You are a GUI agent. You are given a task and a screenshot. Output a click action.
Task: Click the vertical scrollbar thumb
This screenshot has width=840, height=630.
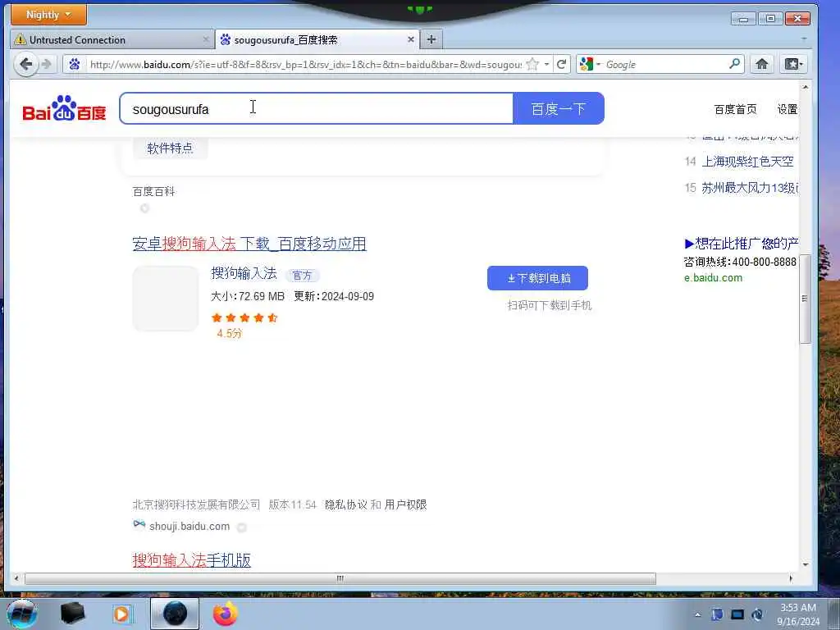pyautogui.click(x=805, y=299)
